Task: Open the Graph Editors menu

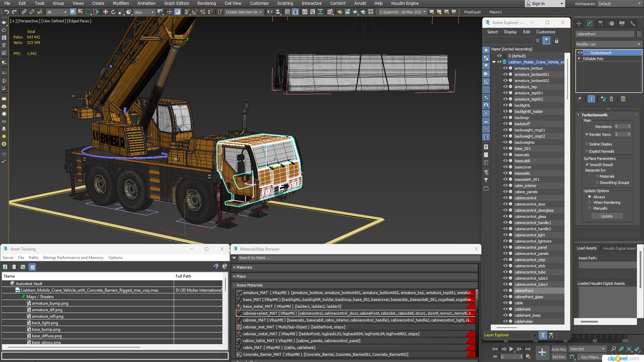Action: click(176, 3)
